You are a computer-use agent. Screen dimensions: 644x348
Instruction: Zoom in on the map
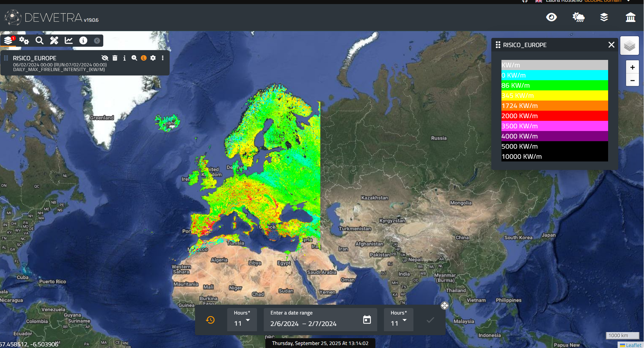coord(632,67)
